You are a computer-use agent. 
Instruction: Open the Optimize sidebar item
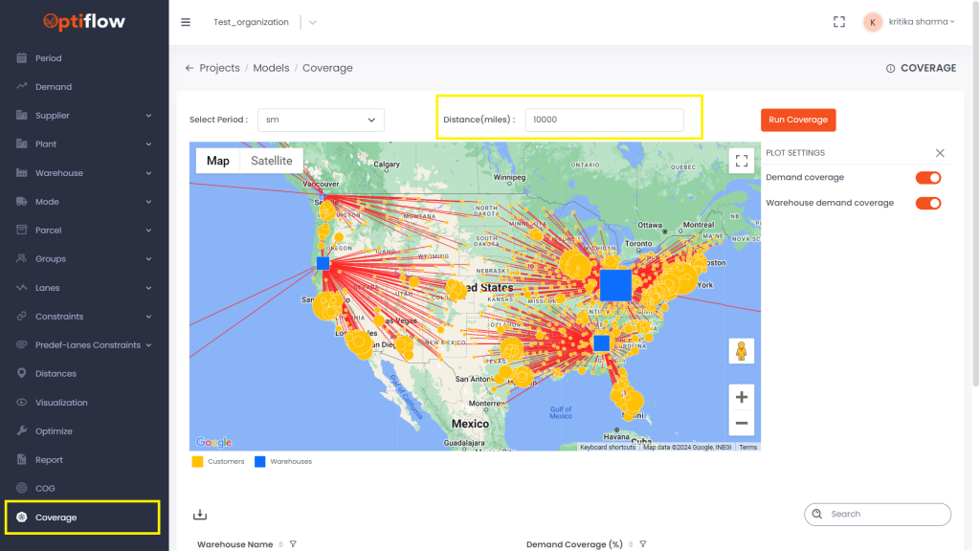[54, 431]
